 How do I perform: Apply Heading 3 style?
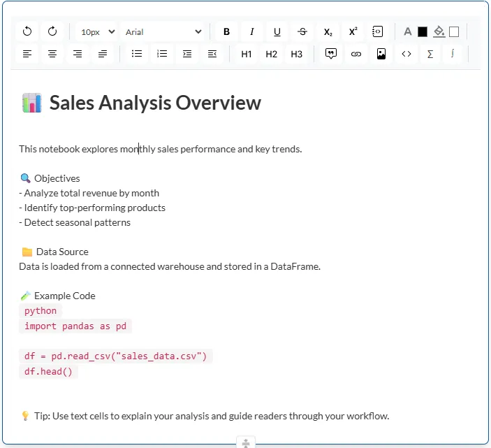point(297,54)
